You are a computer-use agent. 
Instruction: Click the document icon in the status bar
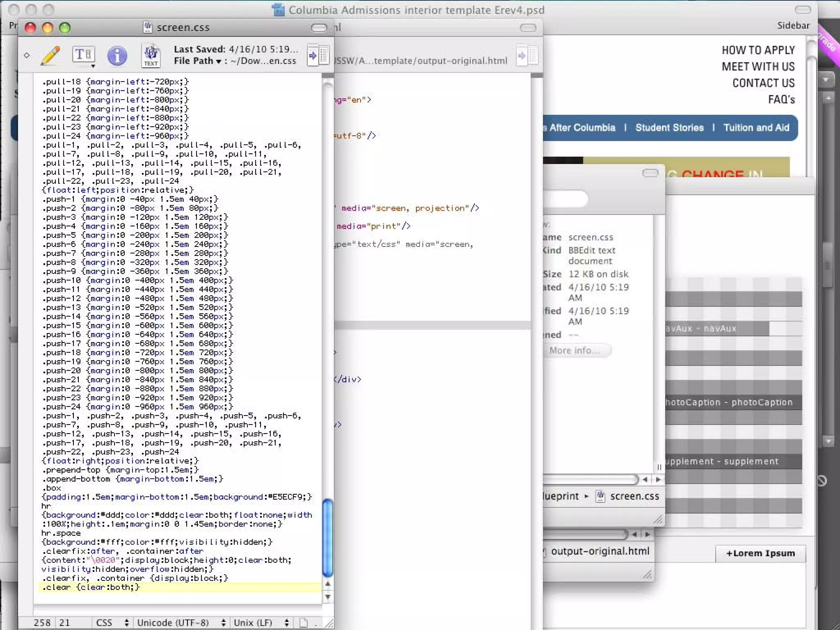304,623
